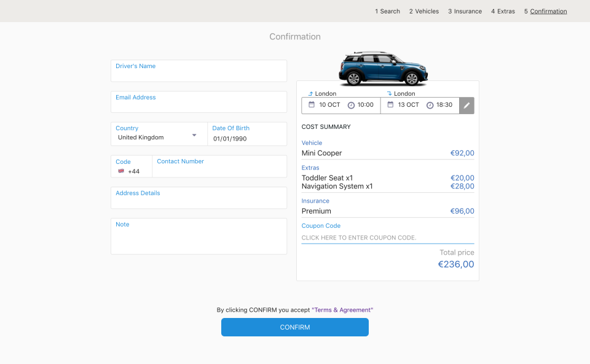Switch to the Search step

click(387, 11)
